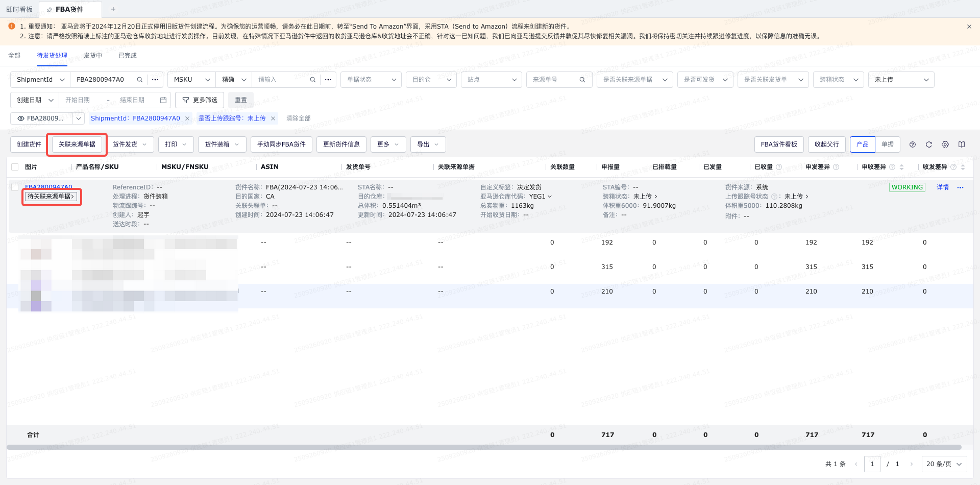Expand the 货件发货 dropdown button
The height and width of the screenshot is (485, 980).
point(130,144)
